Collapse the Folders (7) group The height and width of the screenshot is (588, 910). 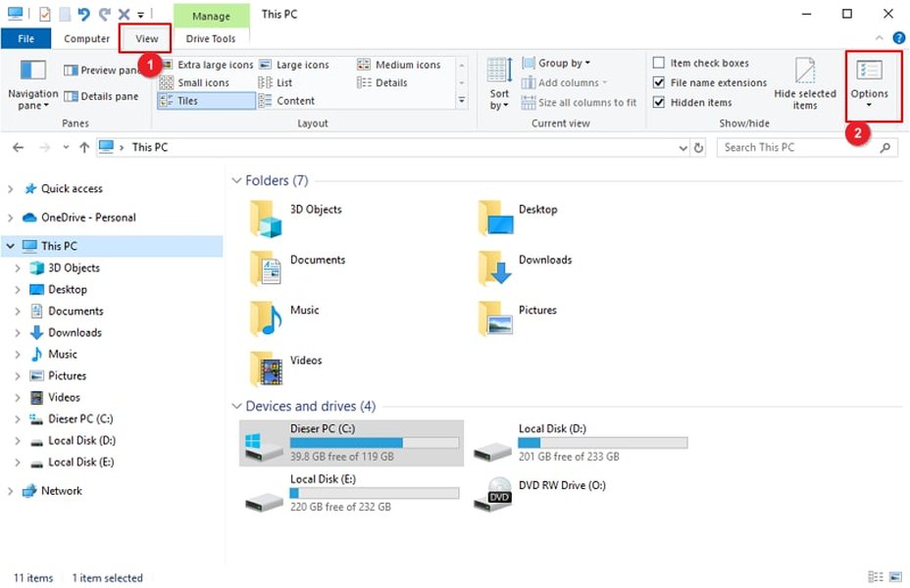pyautogui.click(x=236, y=180)
